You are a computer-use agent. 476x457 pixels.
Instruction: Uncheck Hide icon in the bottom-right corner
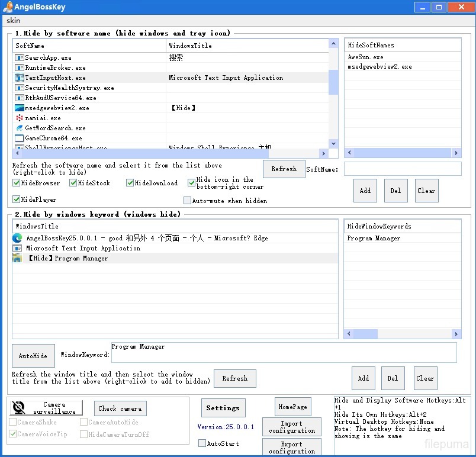coord(191,183)
